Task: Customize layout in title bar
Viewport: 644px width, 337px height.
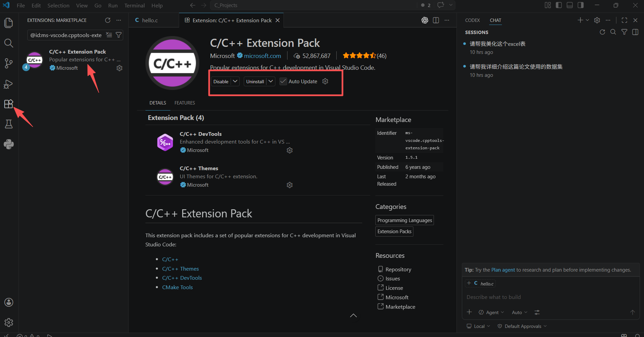Action: click(x=548, y=5)
